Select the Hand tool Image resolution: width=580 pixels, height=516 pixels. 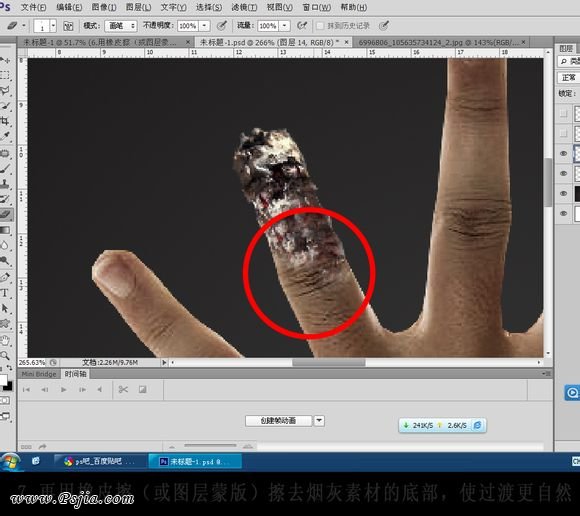pyautogui.click(x=5, y=340)
